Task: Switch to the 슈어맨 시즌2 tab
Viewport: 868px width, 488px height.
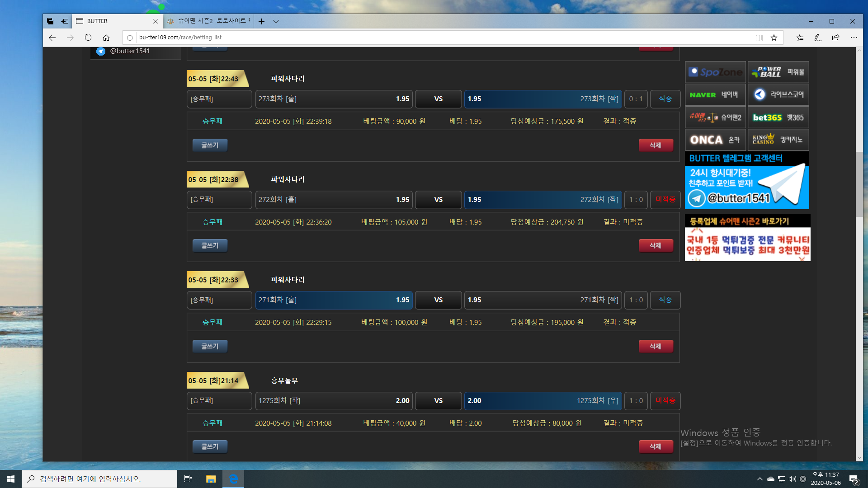Action: [x=208, y=21]
